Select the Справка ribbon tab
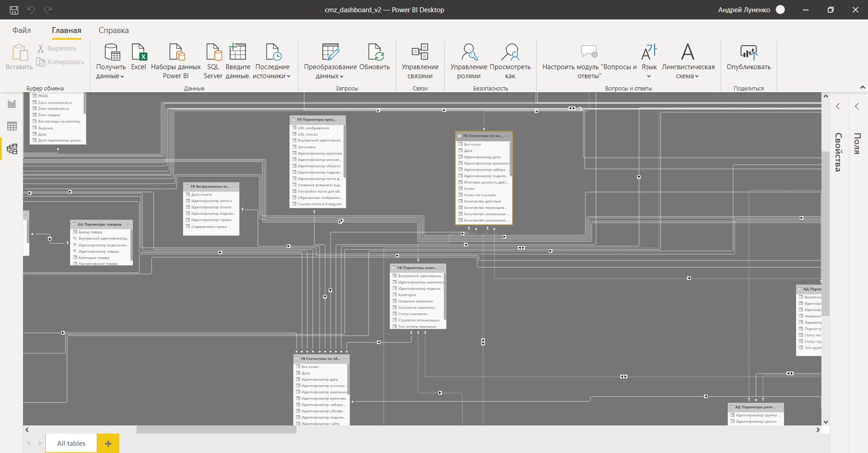Screen dimensions: 868x453 pos(113,30)
